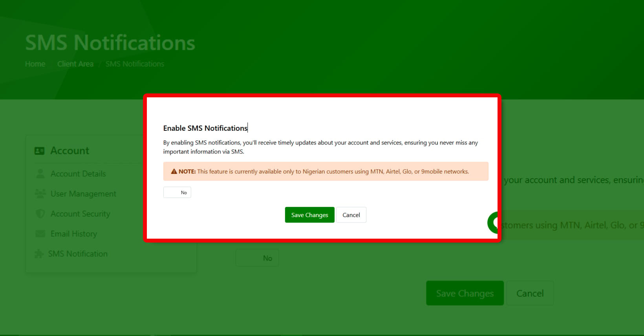Click SMS Notifications breadcrumb entry
The width and height of the screenshot is (644, 336).
coord(135,64)
